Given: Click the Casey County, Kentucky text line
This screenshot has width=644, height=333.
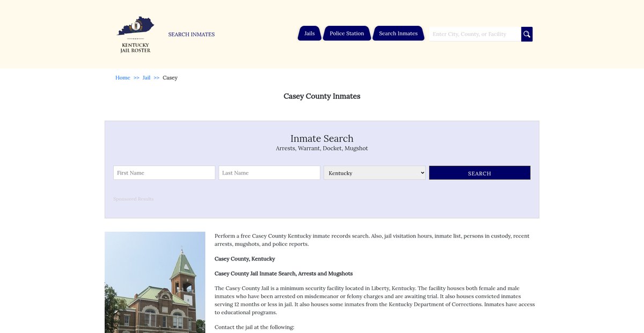Looking at the screenshot, I should point(245,259).
